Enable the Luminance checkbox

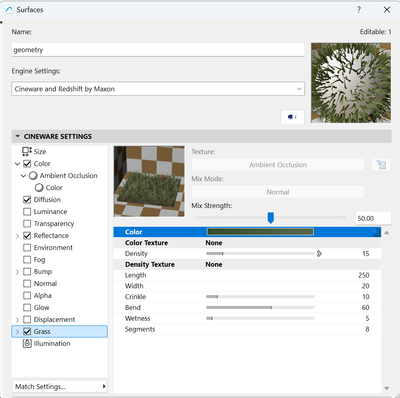(x=27, y=212)
